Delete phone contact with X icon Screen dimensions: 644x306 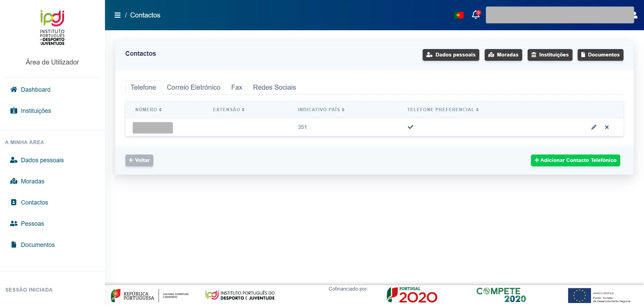pyautogui.click(x=607, y=127)
